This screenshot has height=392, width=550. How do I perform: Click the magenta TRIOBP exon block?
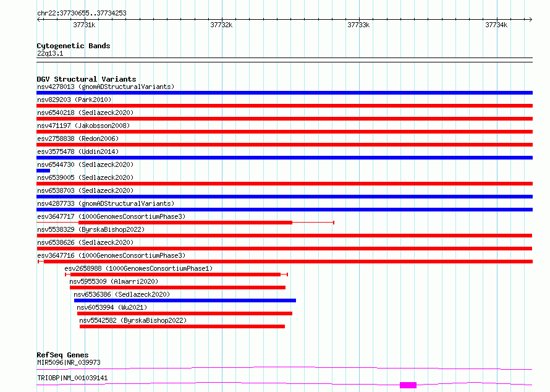[408, 385]
